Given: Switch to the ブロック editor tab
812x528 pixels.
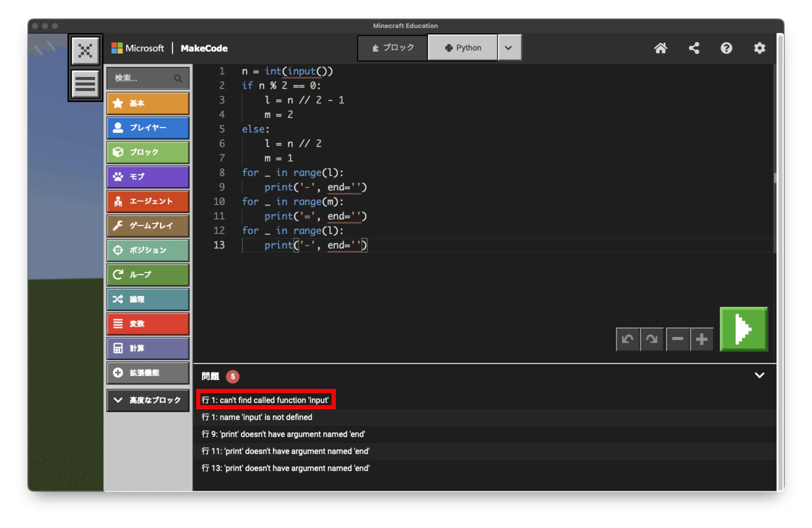Looking at the screenshot, I should coord(393,48).
